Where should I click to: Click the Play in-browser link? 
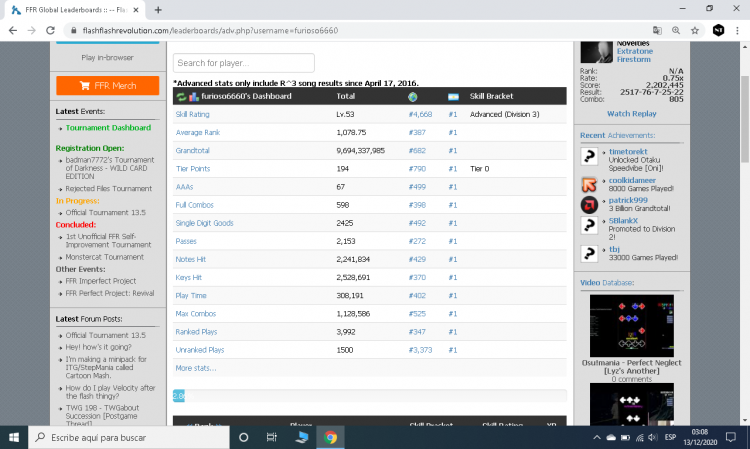click(x=107, y=57)
